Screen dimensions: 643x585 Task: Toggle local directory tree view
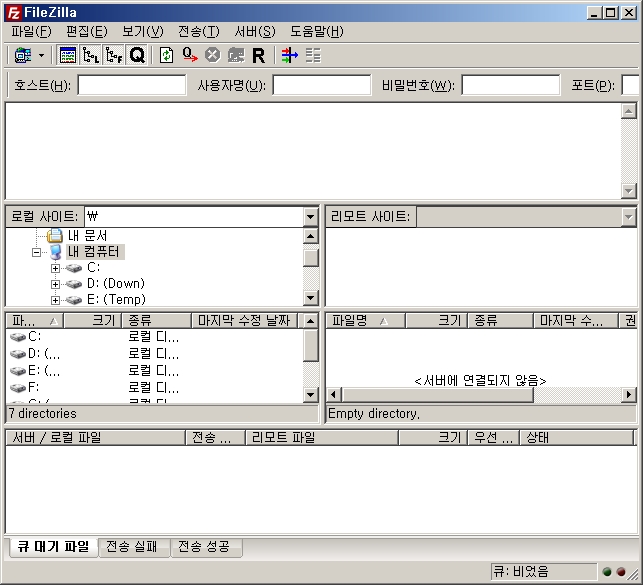[91, 55]
